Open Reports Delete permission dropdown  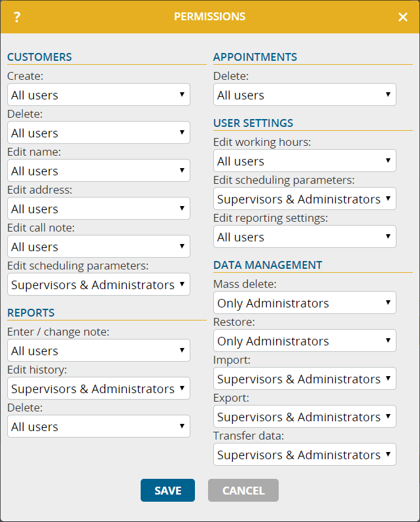tap(99, 426)
